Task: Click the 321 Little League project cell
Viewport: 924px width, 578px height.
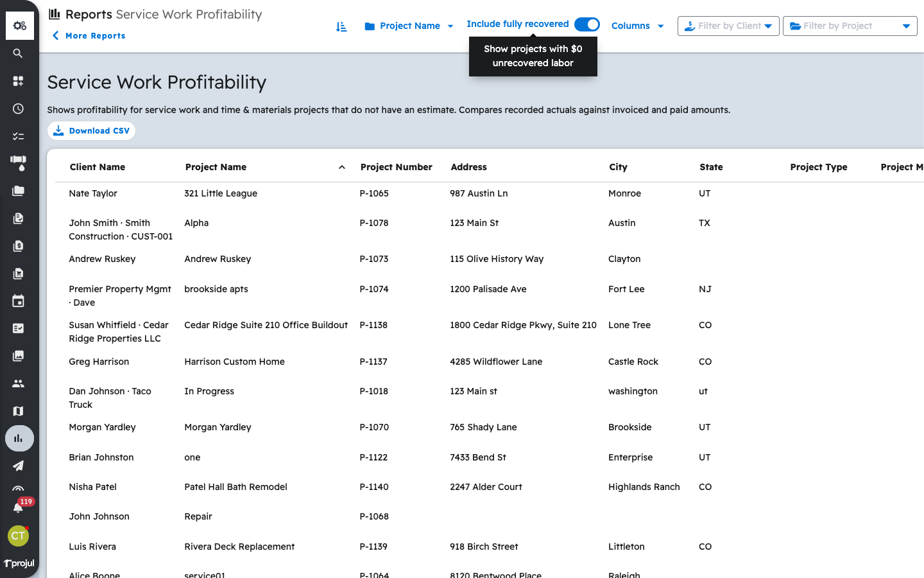Action: click(x=221, y=193)
